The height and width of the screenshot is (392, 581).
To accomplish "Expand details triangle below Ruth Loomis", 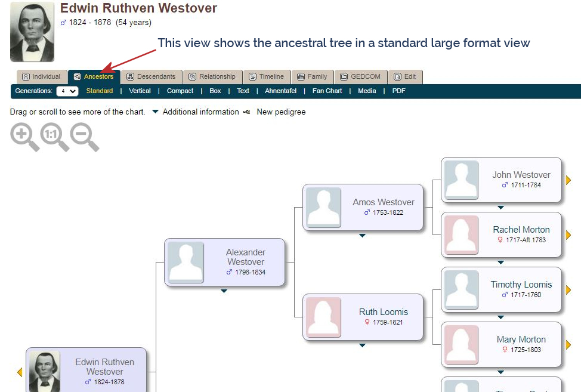I will click(x=363, y=345).
